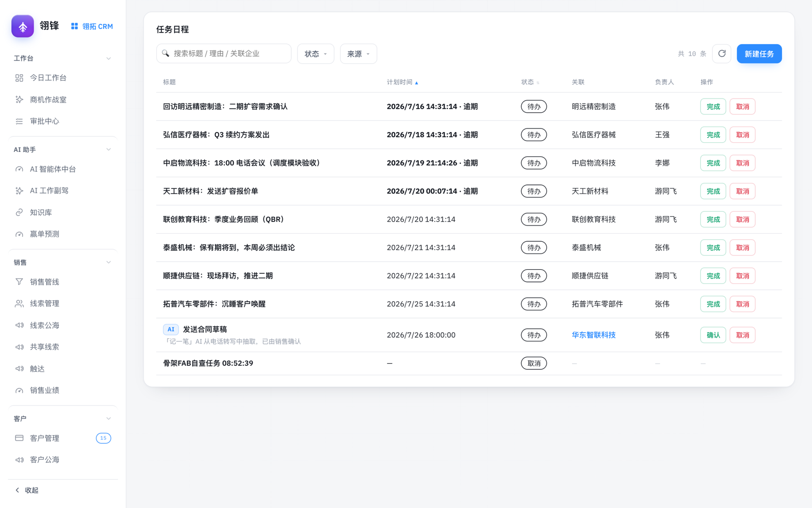Screen dimensions: 812x508
Task: Open 知识库 in sidebar
Action: (x=63, y=212)
